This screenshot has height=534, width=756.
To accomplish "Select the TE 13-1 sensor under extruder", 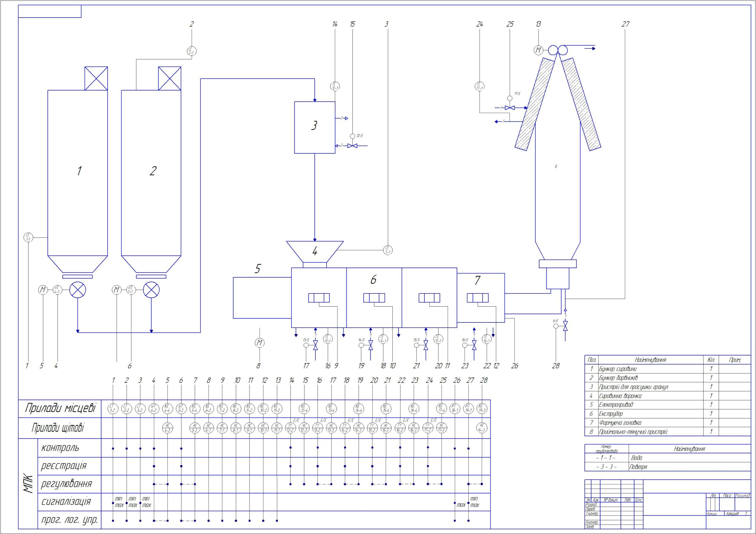I will pos(328,339).
